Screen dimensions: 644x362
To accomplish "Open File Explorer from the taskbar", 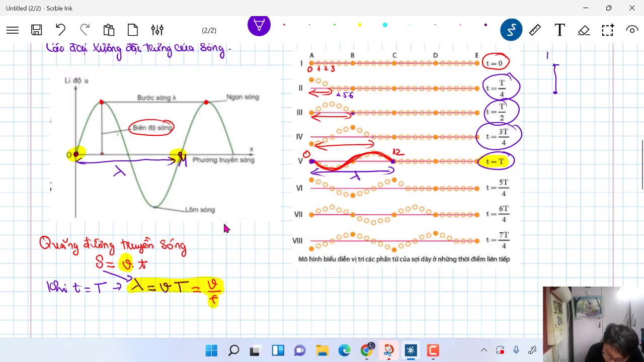I will (322, 350).
